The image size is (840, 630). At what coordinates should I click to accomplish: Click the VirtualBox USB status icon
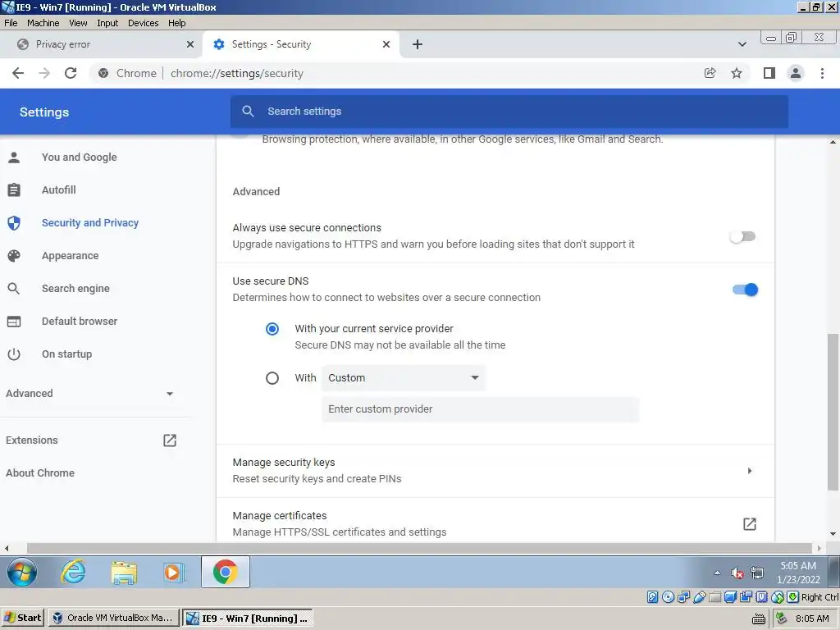[699, 597]
